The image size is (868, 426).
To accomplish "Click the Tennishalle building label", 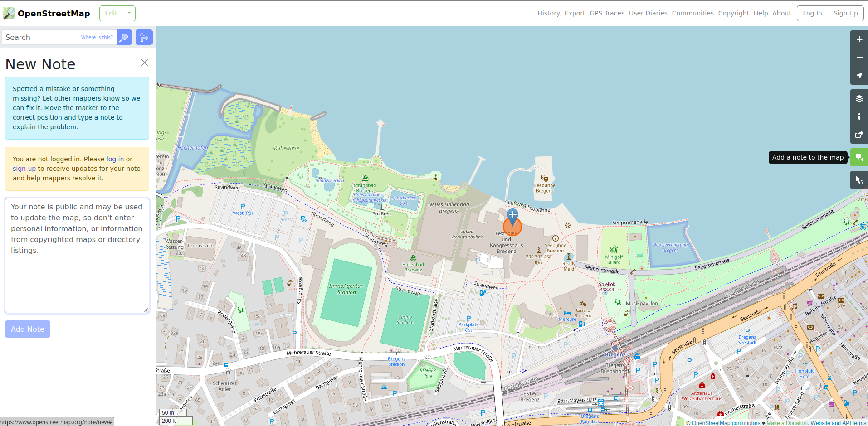I will (200, 246).
